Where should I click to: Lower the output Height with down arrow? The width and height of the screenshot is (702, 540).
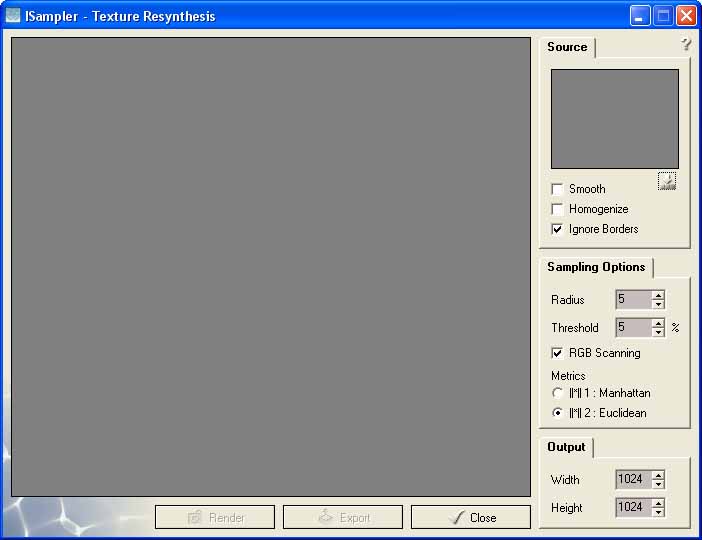[658, 512]
